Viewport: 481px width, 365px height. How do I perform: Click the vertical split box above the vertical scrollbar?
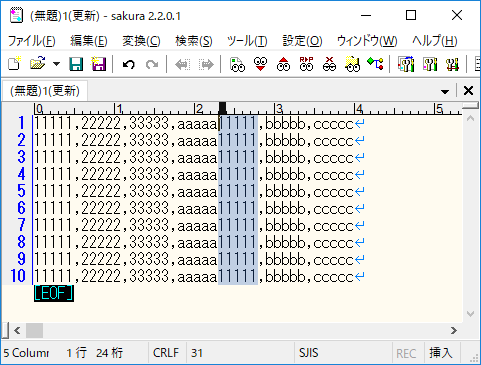(x=471, y=106)
